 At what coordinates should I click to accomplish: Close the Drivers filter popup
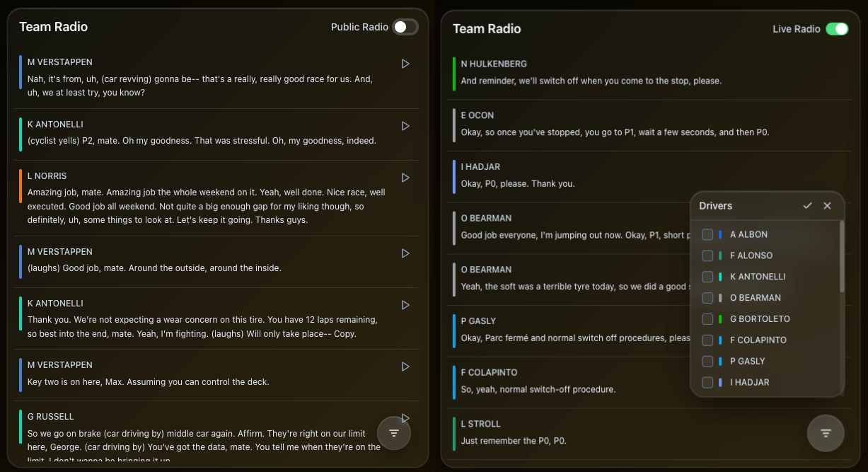pos(828,206)
